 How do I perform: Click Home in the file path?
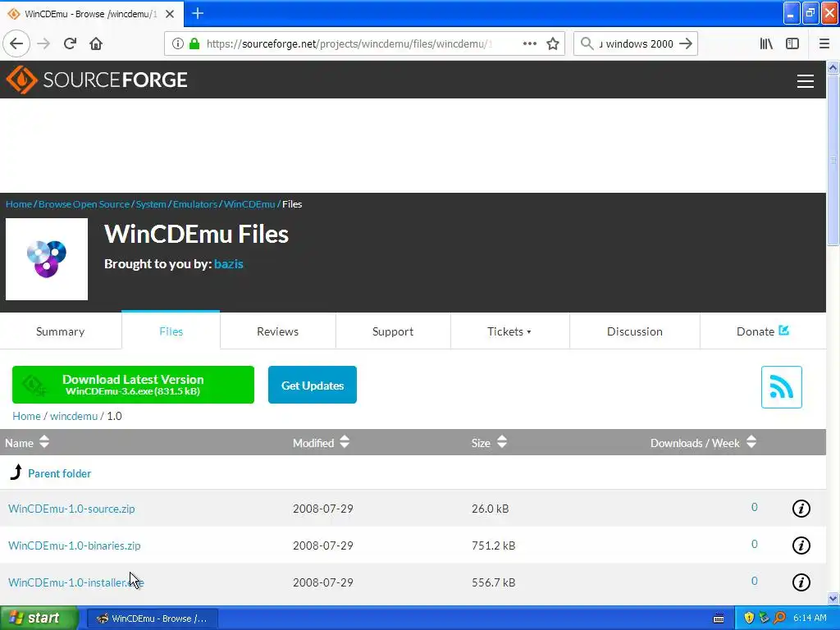(x=26, y=416)
